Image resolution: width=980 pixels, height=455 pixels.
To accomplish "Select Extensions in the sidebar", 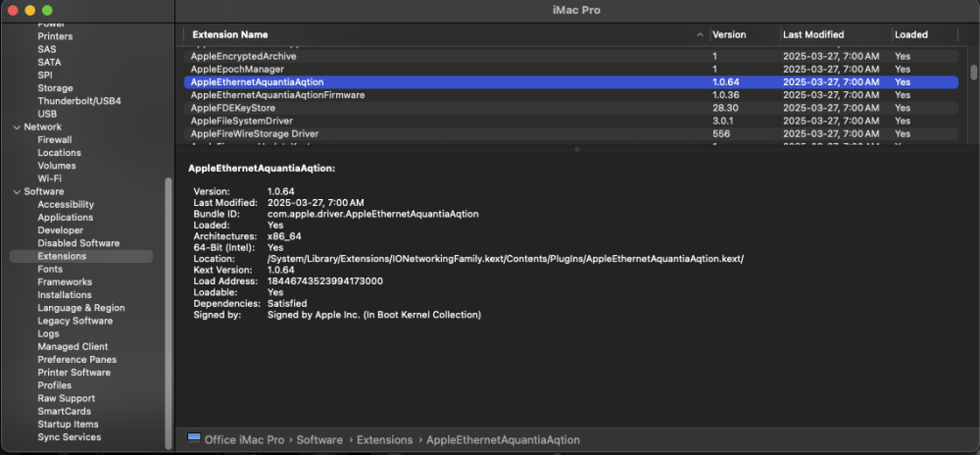I will click(x=81, y=256).
